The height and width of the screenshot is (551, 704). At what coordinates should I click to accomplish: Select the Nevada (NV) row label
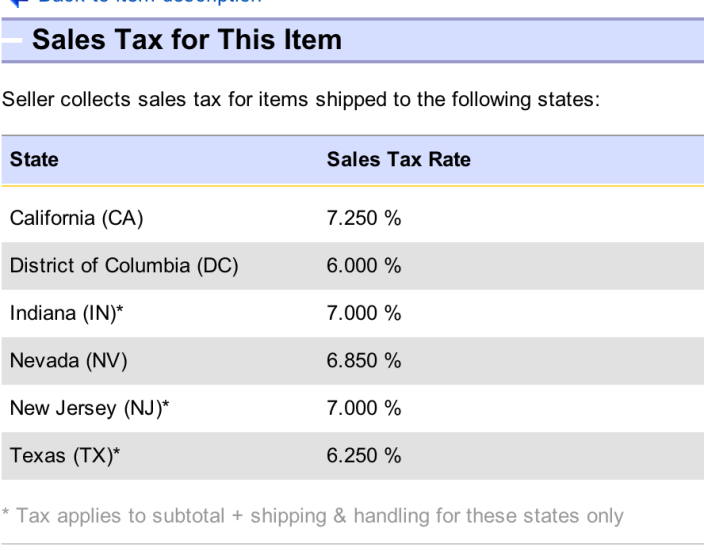[69, 361]
